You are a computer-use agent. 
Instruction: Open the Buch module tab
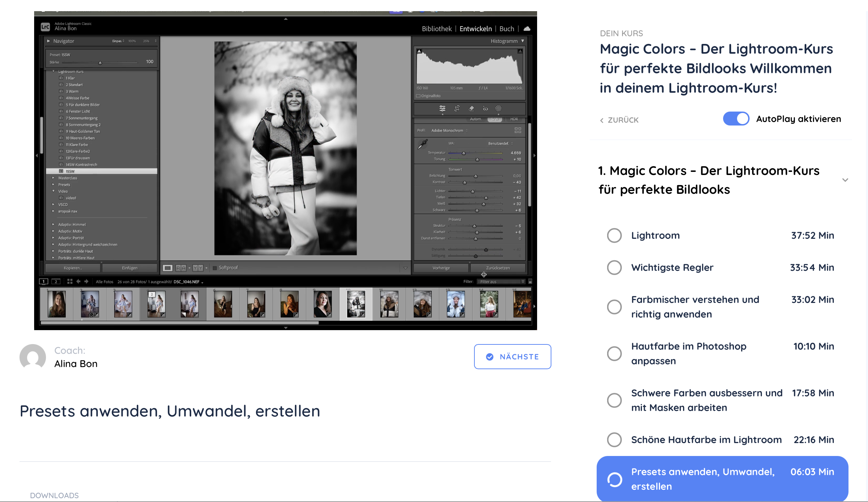[506, 29]
